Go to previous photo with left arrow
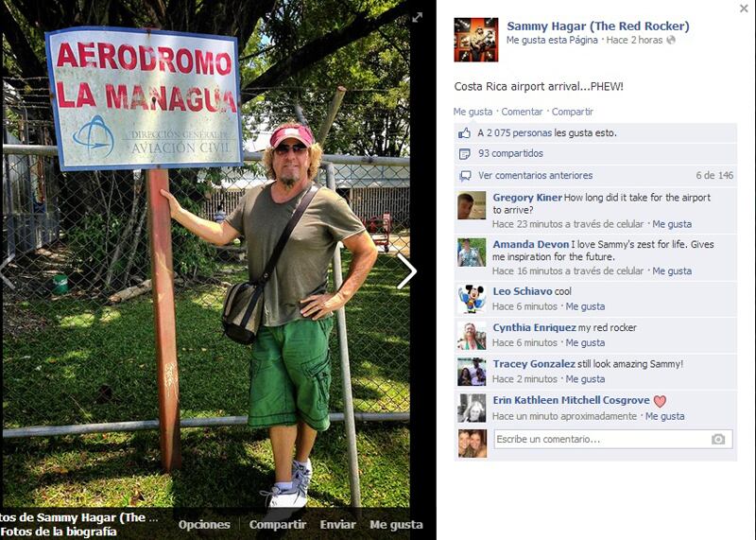Image resolution: width=756 pixels, height=540 pixels. [8, 271]
